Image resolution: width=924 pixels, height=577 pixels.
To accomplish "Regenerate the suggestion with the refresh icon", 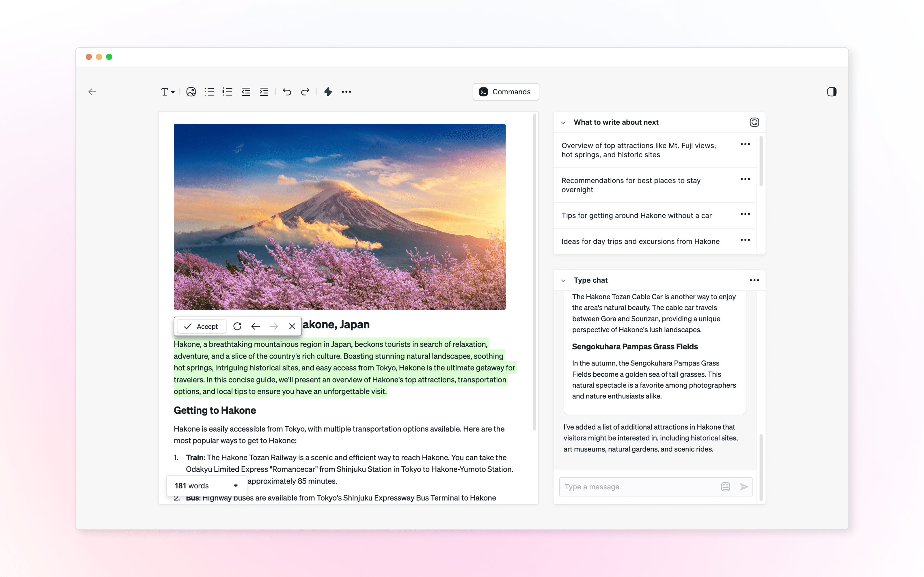I will pyautogui.click(x=237, y=326).
